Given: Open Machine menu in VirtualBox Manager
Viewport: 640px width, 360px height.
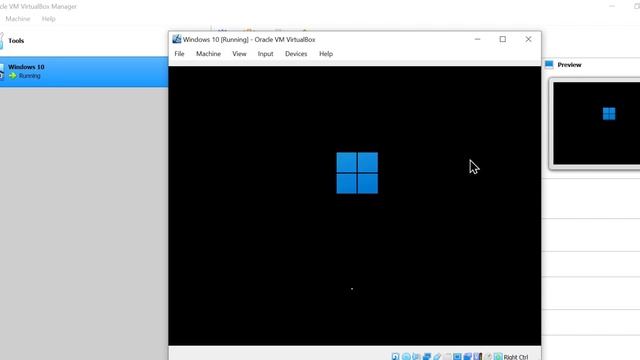Looking at the screenshot, I should [x=18, y=19].
